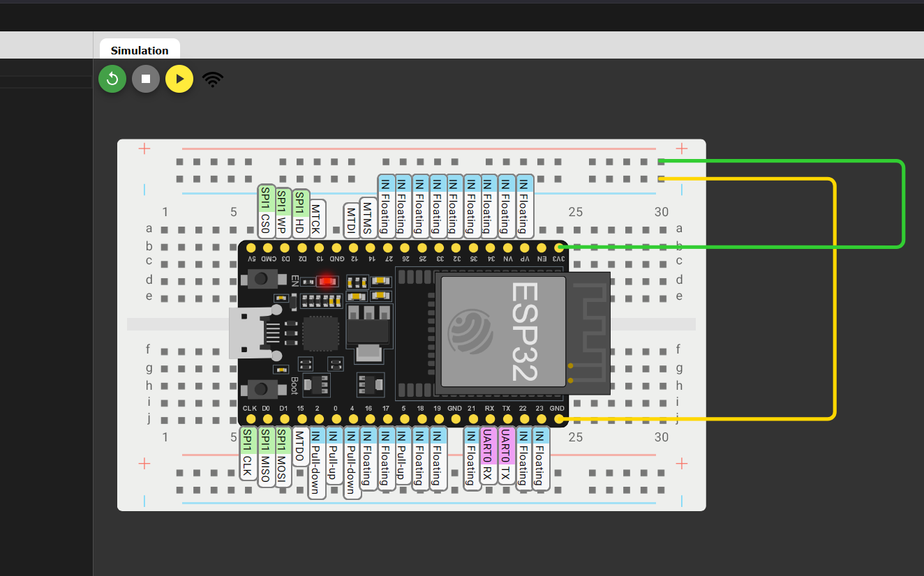Click the 'MTMS' pin label
Viewport: 924px width, 576px height.
tap(368, 218)
